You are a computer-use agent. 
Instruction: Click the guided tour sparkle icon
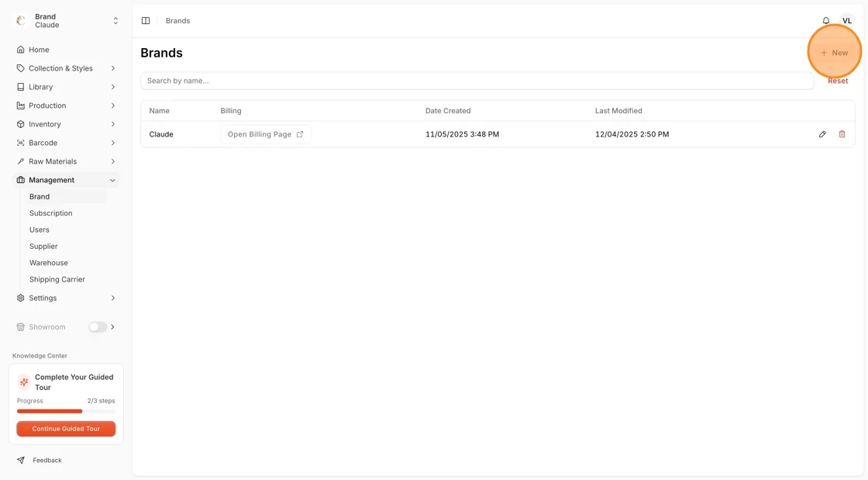pos(24,382)
